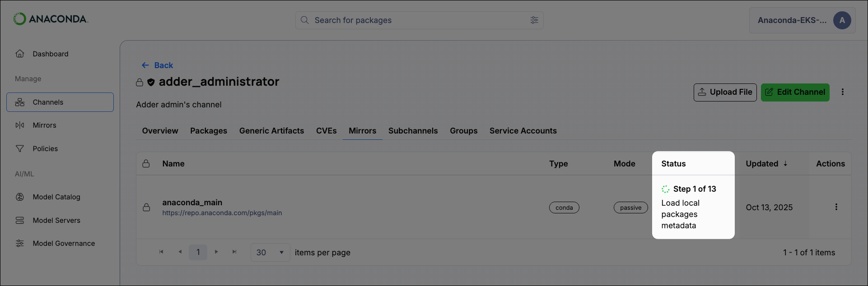The width and height of the screenshot is (868, 286).
Task: Switch to the Groups tab
Action: click(x=463, y=131)
